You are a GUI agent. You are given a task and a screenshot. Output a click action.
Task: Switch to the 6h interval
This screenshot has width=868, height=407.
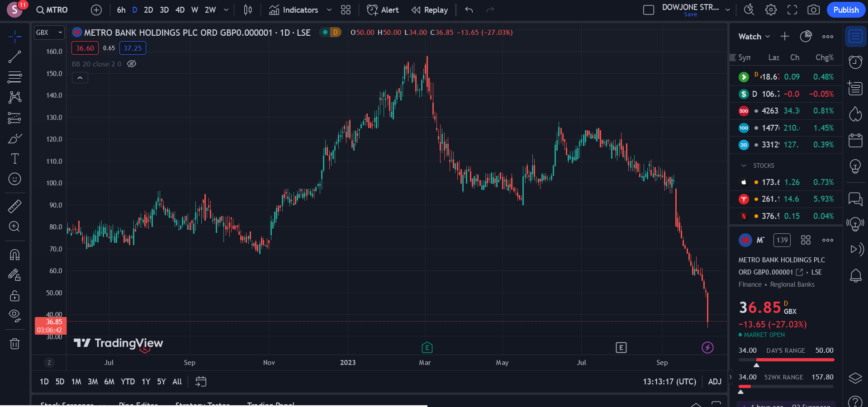[121, 10]
